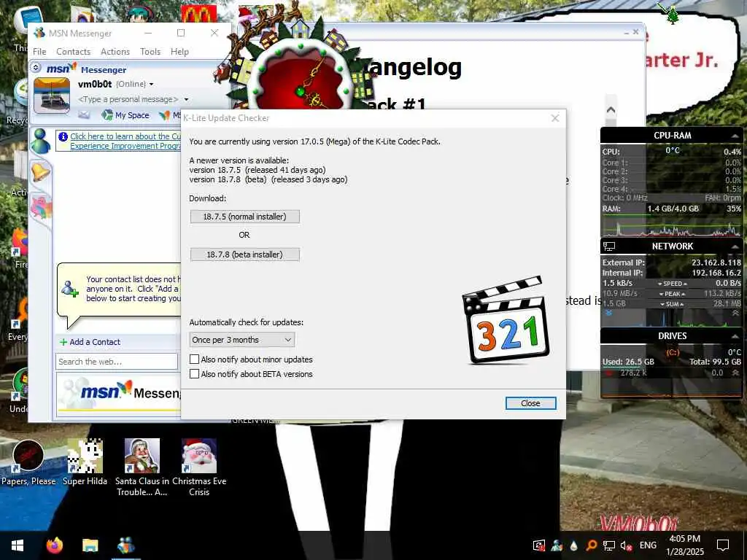Open Christmas Eve Crisis desktop shortcut

(199, 467)
